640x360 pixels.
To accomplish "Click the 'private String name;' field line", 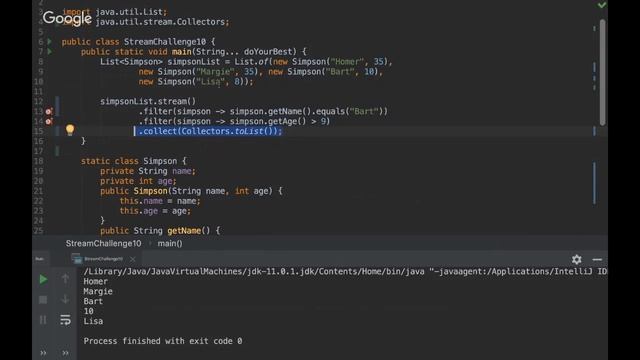I will [148, 171].
